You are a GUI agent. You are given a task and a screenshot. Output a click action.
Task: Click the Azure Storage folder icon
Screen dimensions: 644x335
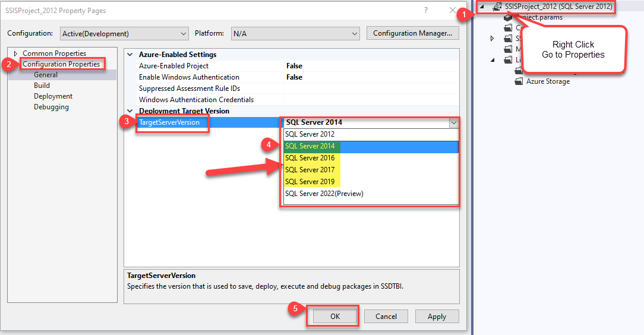(519, 81)
